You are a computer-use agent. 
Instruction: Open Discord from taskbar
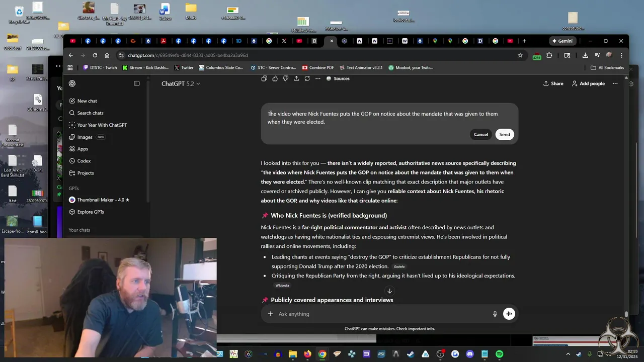point(470,354)
